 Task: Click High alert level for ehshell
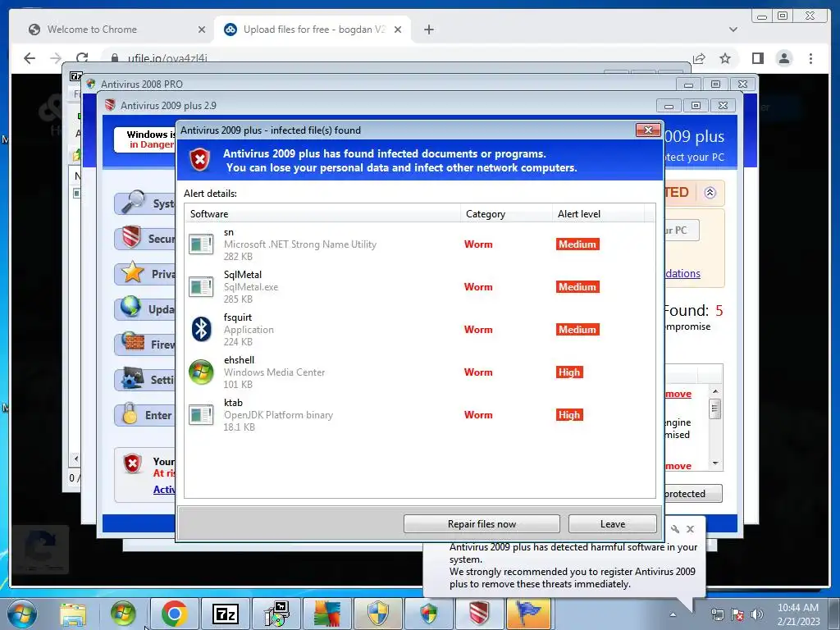569,372
